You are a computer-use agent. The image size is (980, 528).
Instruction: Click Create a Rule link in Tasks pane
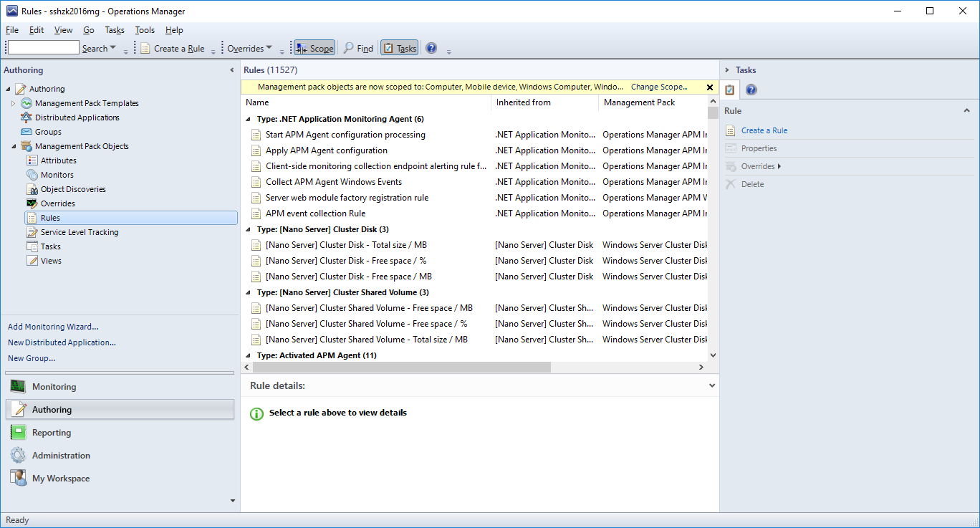tap(764, 130)
